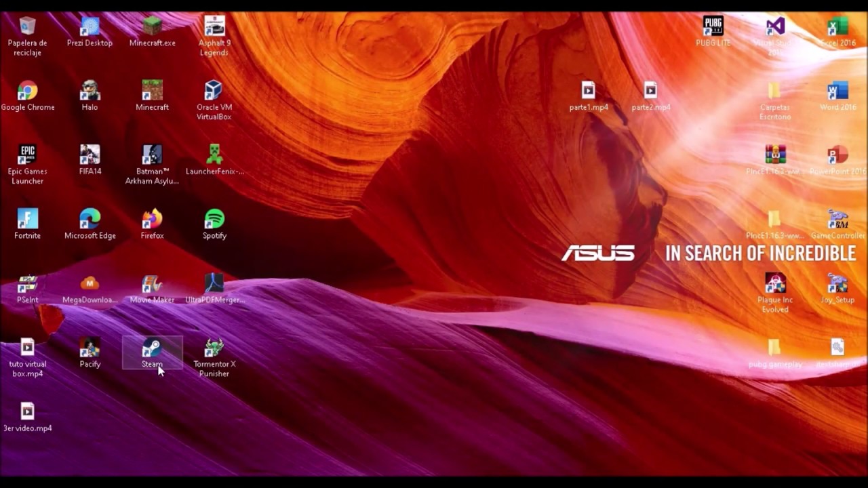
Task: Select the itextsharp file icon
Action: [837, 353]
